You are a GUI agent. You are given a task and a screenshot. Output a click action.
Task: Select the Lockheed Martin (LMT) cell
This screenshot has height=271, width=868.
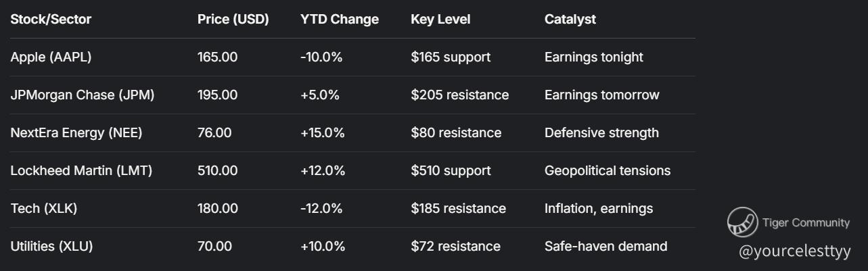coord(81,171)
